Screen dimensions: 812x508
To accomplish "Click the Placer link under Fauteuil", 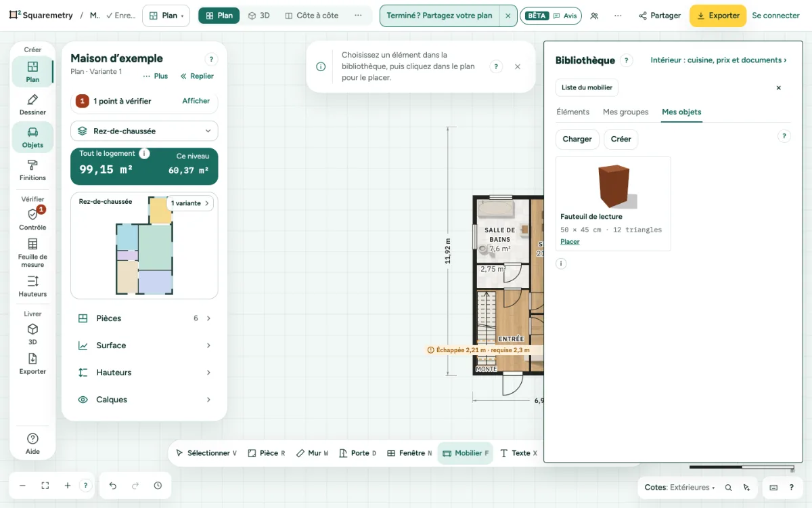I will click(570, 242).
